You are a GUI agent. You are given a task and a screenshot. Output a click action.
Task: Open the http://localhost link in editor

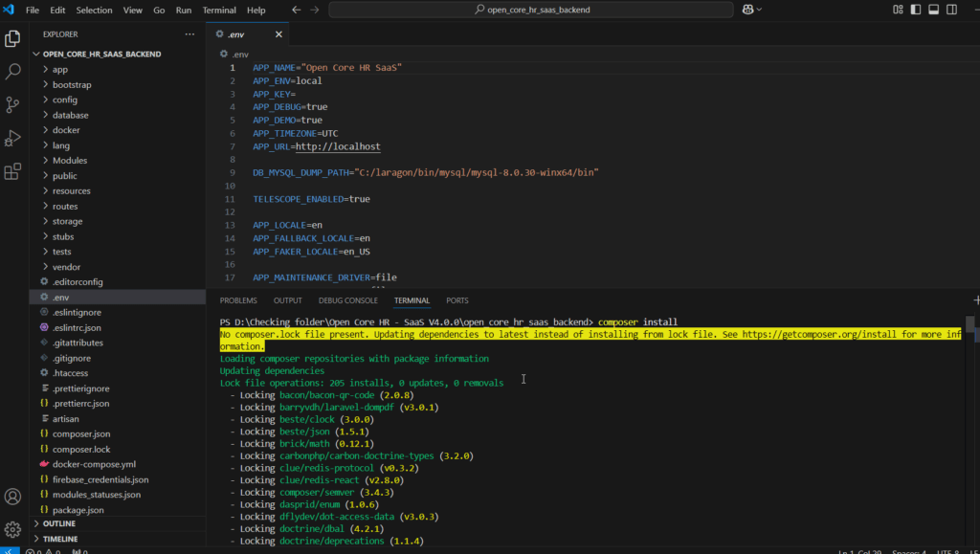pos(338,146)
